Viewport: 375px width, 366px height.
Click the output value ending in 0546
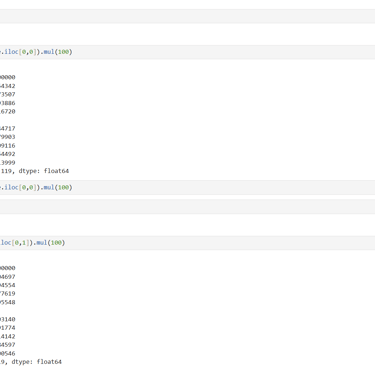point(8,353)
